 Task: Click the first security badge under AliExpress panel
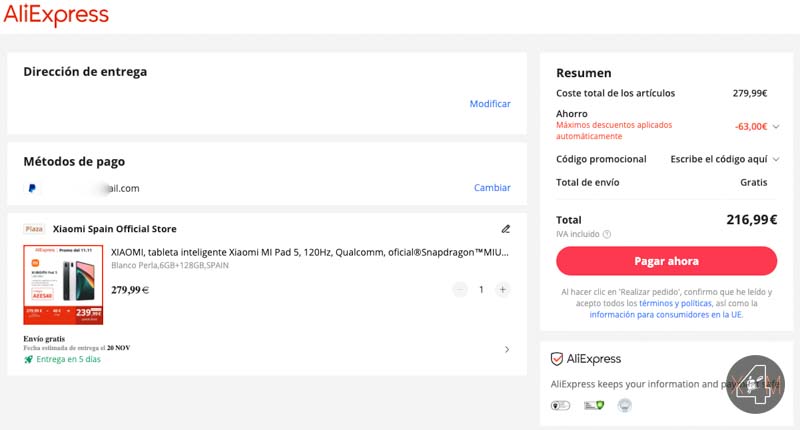tap(560, 406)
